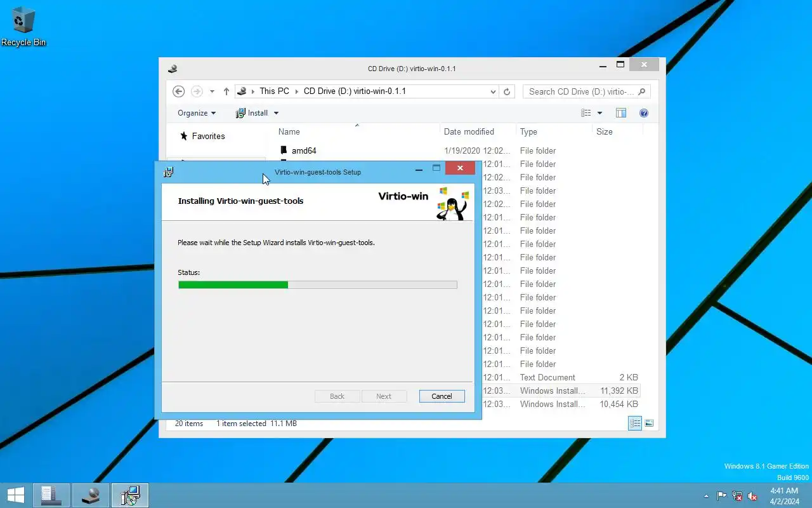This screenshot has height=508, width=812.
Task: Click the 2 KB size cell
Action: click(629, 377)
